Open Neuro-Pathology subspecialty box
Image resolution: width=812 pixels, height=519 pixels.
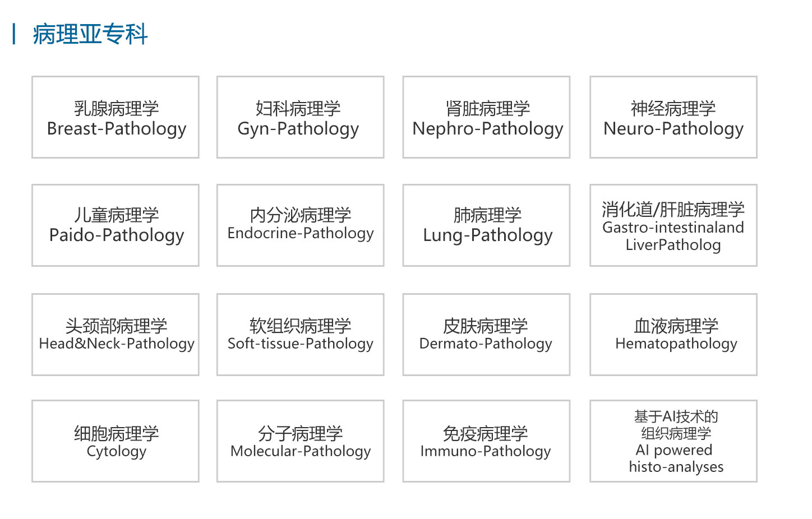point(673,117)
